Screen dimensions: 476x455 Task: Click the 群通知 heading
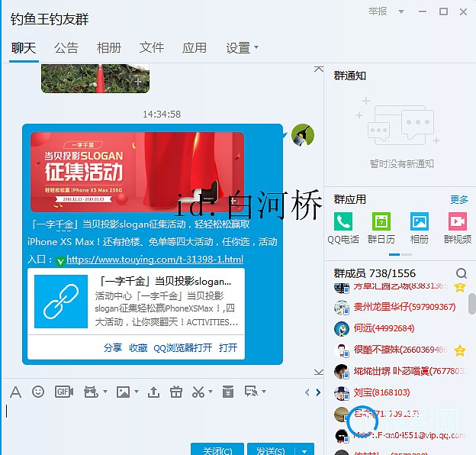(x=349, y=76)
